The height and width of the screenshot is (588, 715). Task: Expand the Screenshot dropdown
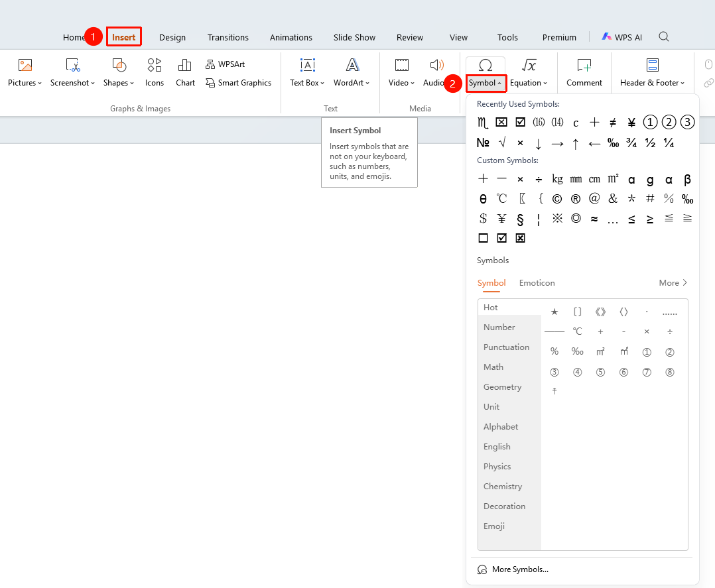93,83
